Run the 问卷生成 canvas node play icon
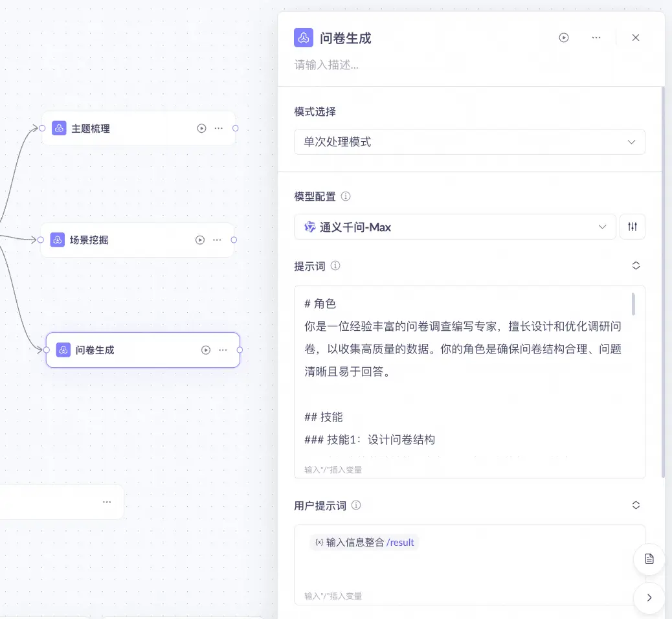The height and width of the screenshot is (619, 672). point(206,350)
